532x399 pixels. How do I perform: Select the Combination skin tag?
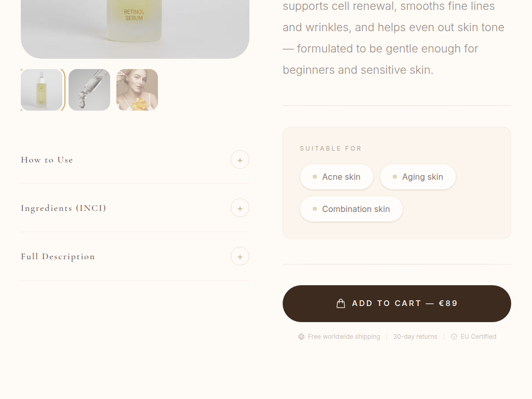pyautogui.click(x=351, y=209)
